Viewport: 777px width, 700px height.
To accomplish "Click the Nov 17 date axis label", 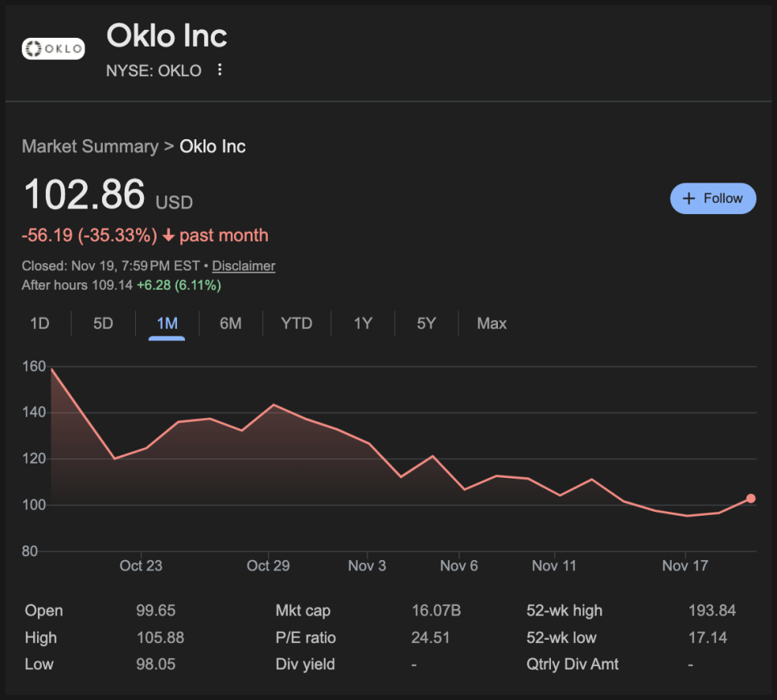I will tap(685, 566).
